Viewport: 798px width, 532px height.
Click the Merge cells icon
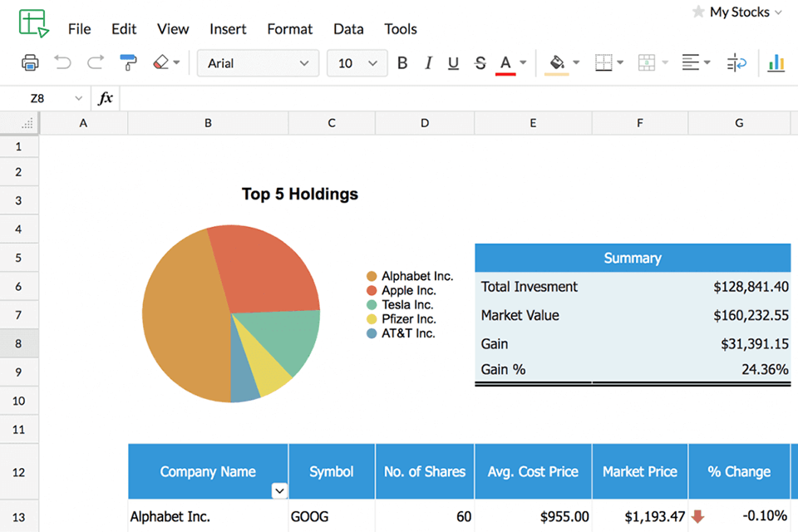647,62
